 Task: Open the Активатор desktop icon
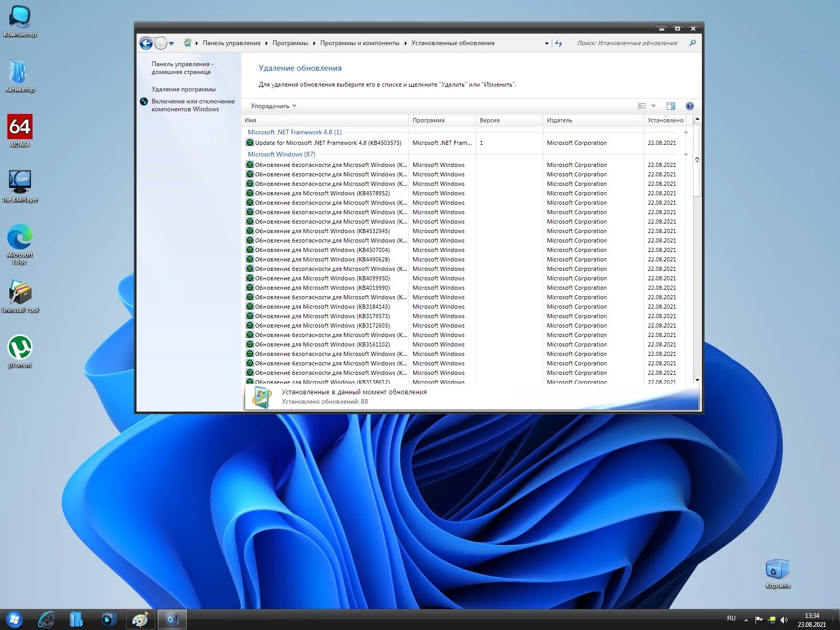click(20, 76)
